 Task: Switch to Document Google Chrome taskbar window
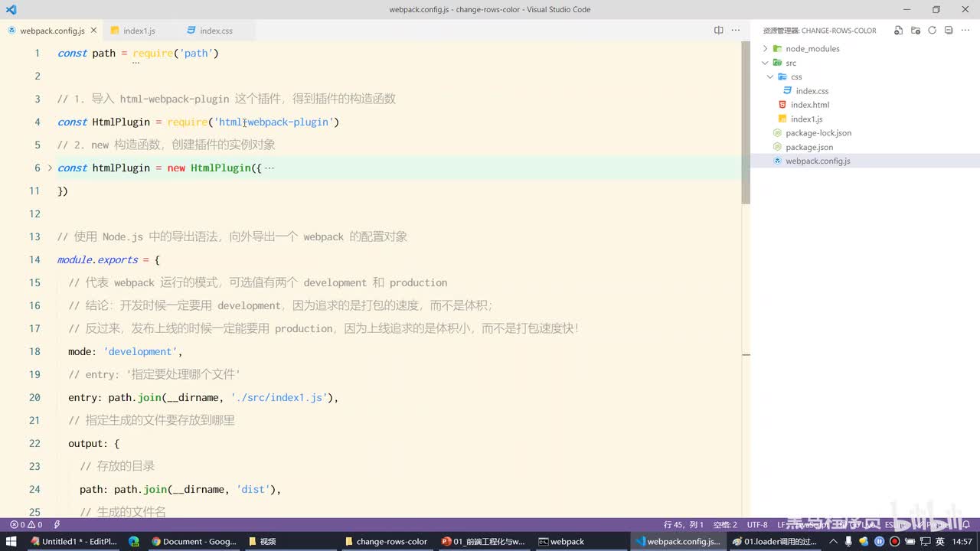194,541
